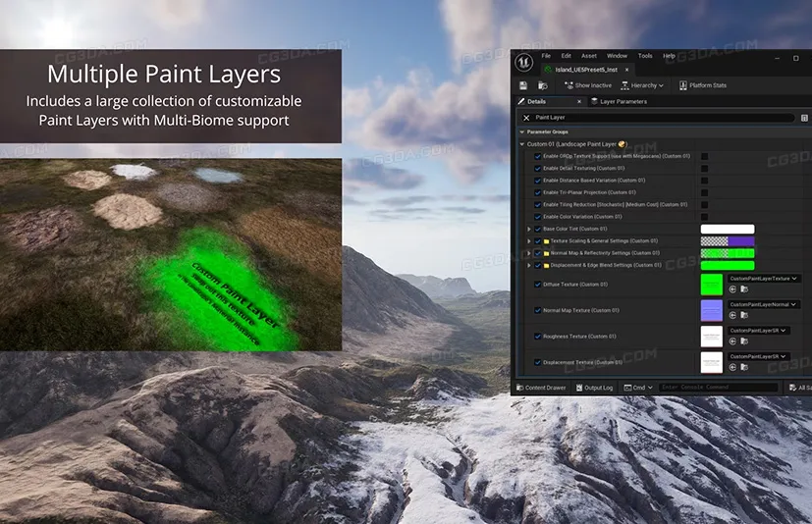Expand Displacement & Edge Blend Settings

528,266
